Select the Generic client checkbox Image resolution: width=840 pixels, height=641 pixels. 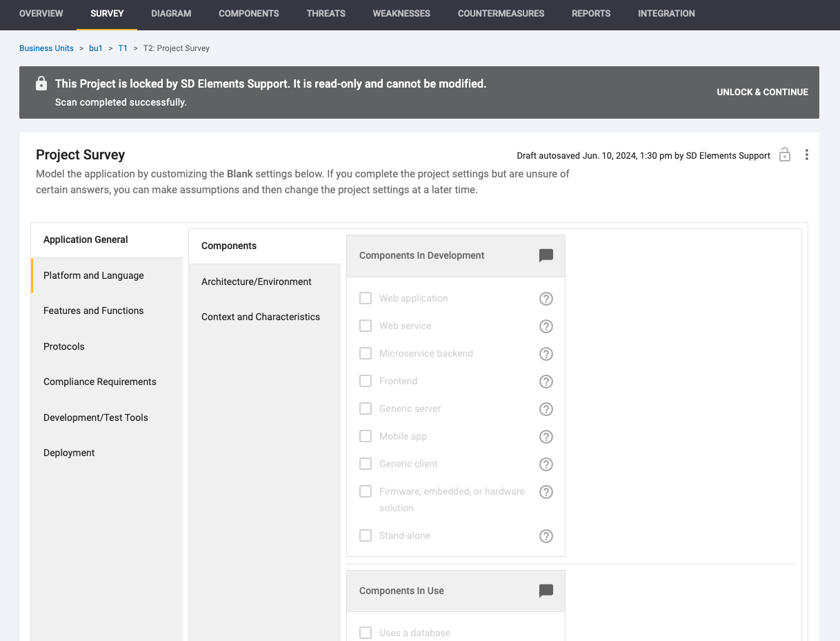coord(366,464)
